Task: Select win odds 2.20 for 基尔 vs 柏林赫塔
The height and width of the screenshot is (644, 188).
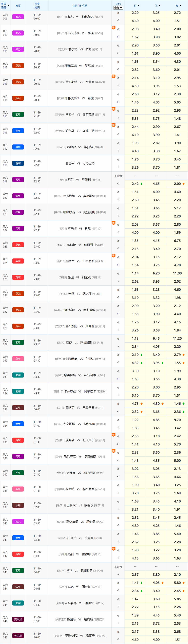Action: point(135,13)
